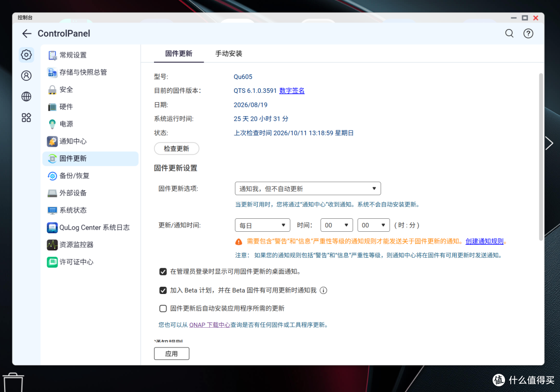Click the 检查更新 button
Image resolution: width=560 pixels, height=392 pixels.
[176, 148]
